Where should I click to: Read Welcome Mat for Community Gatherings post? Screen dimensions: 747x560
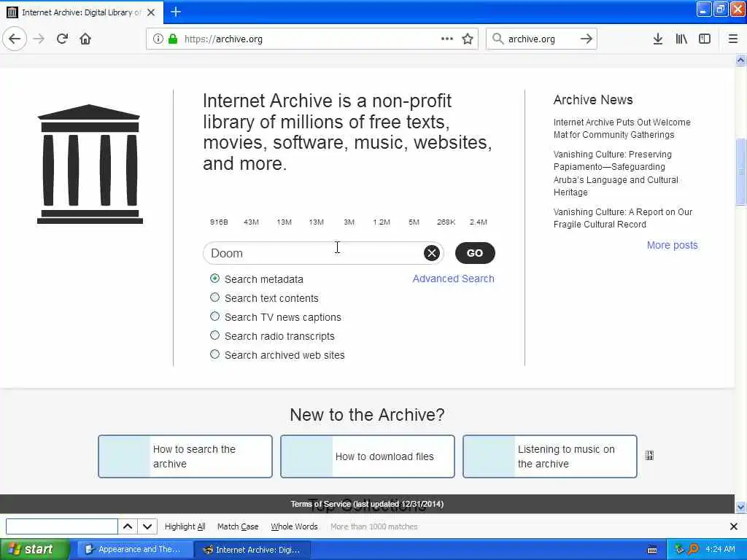(x=622, y=128)
